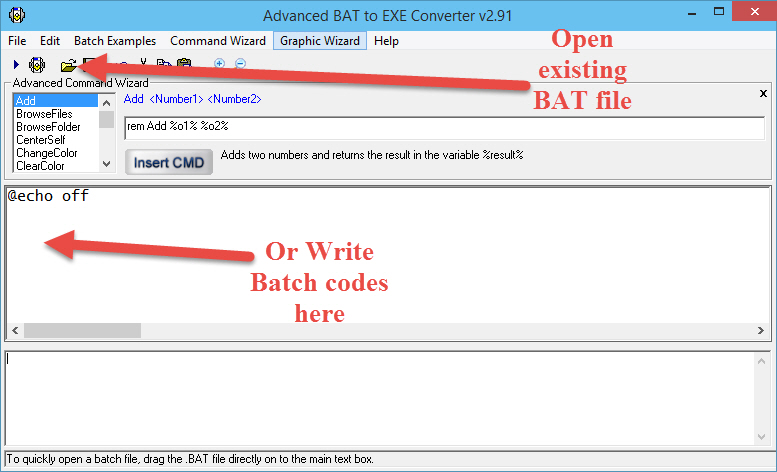Click editor horizontal scrollbar right arrow
This screenshot has width=777, height=472.
tap(761, 330)
